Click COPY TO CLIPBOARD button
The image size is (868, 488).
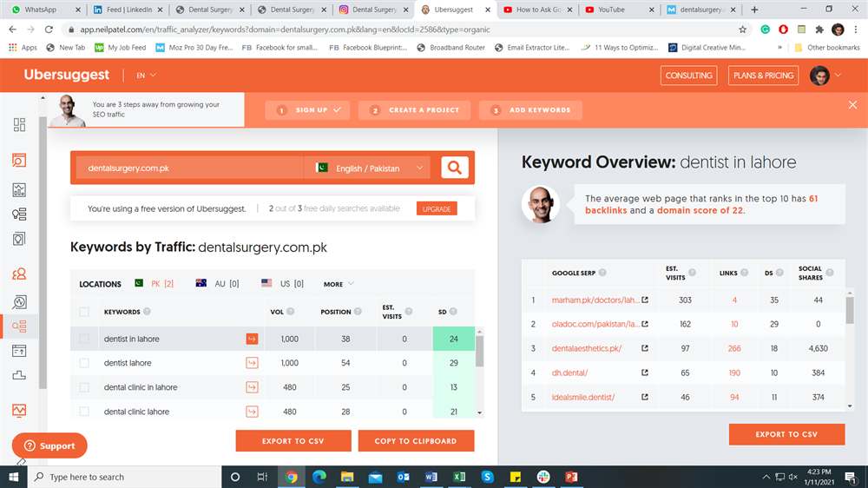coord(416,441)
